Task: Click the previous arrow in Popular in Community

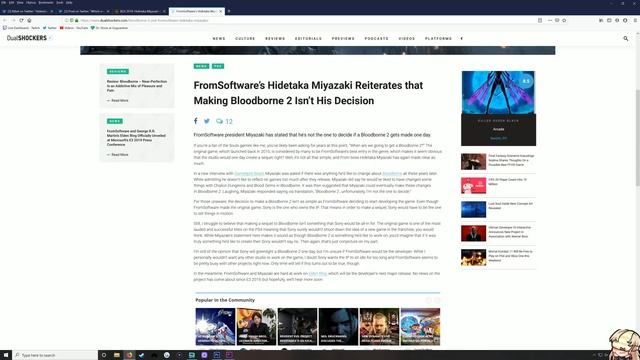Action: pyautogui.click(x=429, y=300)
